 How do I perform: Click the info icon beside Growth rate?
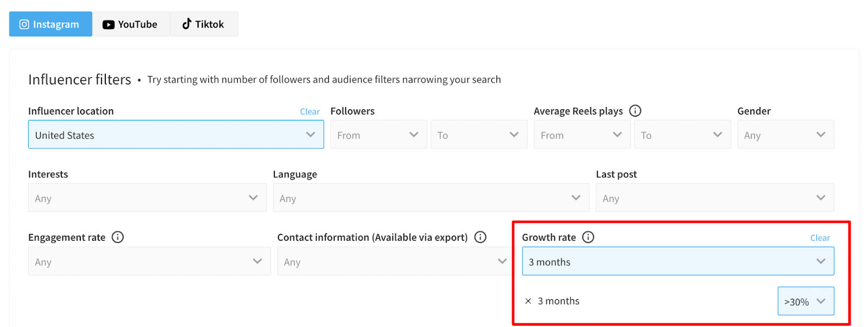[588, 237]
